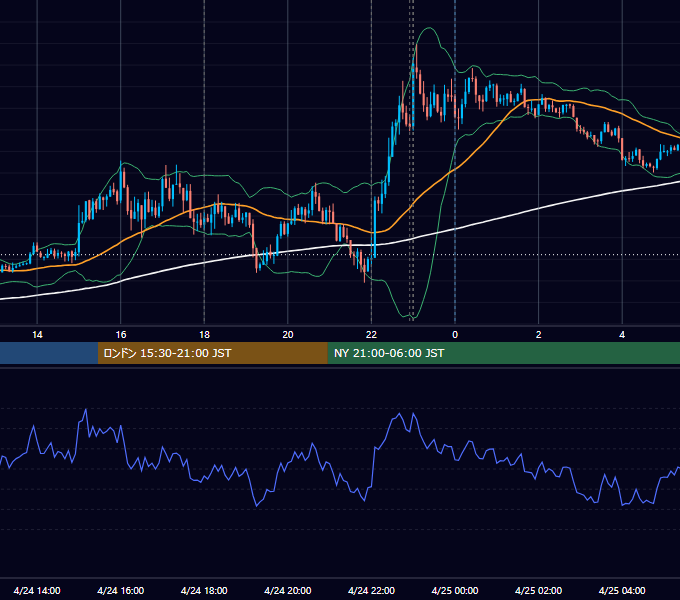Click the 4/24 20:00 date label
The width and height of the screenshot is (680, 600).
pyautogui.click(x=288, y=590)
